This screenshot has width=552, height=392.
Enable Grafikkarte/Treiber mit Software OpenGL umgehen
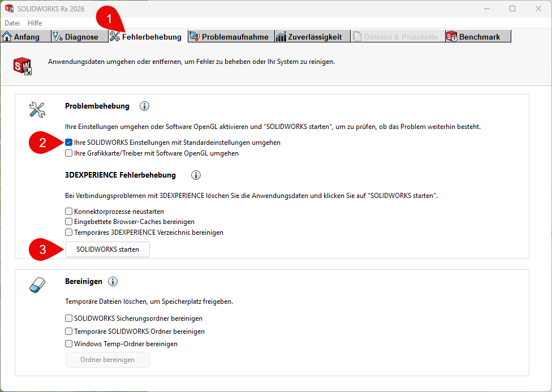(x=69, y=153)
